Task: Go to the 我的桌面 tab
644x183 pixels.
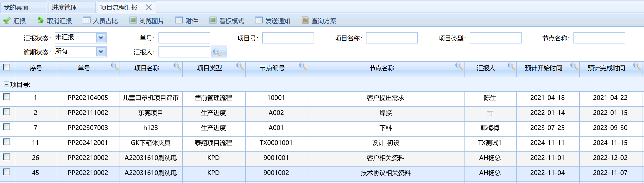Action: click(16, 8)
